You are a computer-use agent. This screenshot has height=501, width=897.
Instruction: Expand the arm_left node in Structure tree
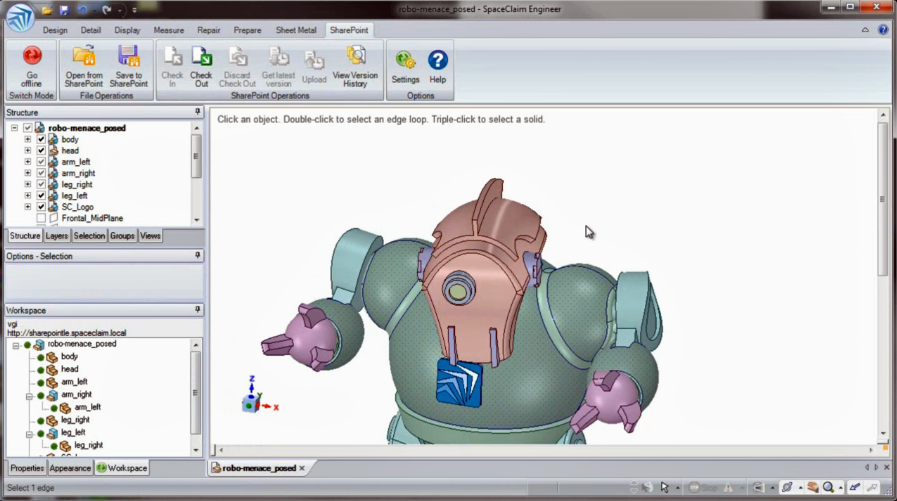[x=28, y=162]
